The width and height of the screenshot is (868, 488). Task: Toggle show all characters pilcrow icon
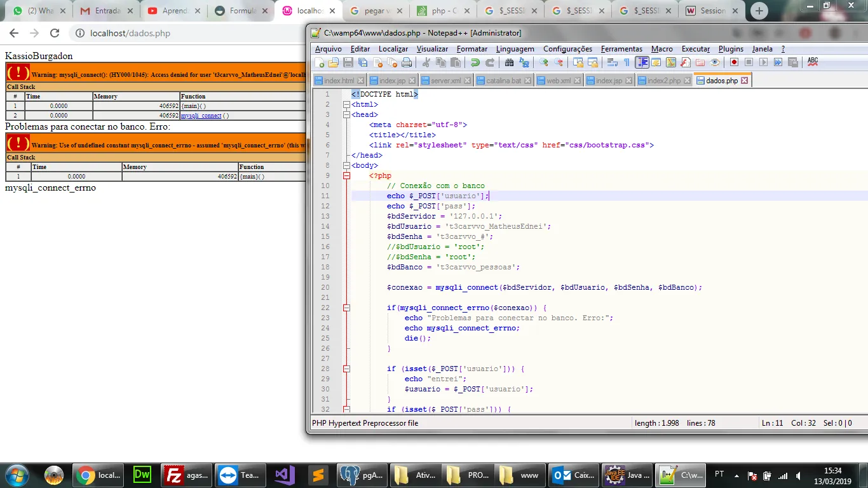click(627, 62)
